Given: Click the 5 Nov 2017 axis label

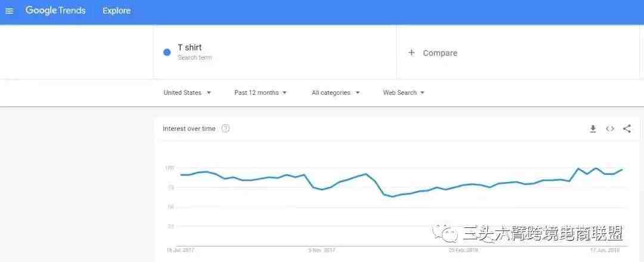Looking at the screenshot, I should [x=321, y=249].
